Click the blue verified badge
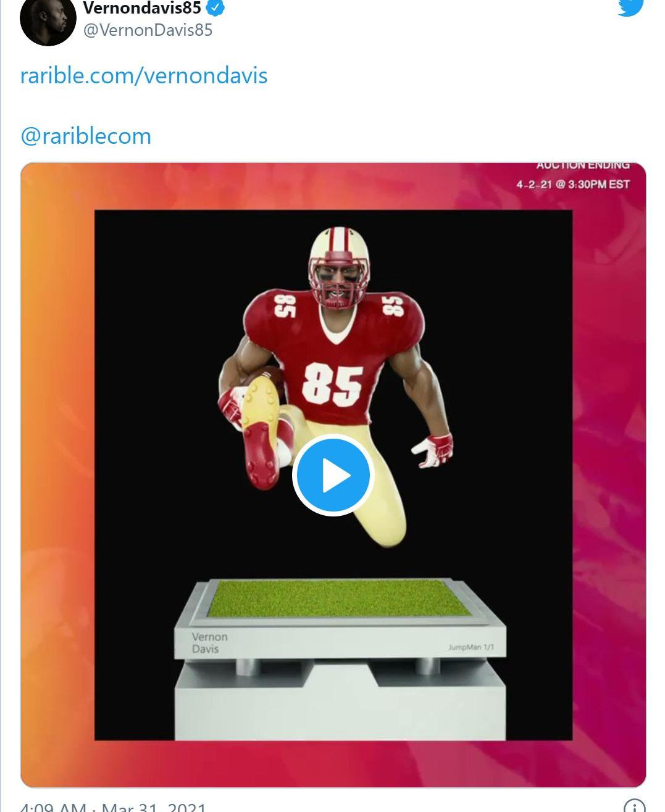 click(x=215, y=8)
